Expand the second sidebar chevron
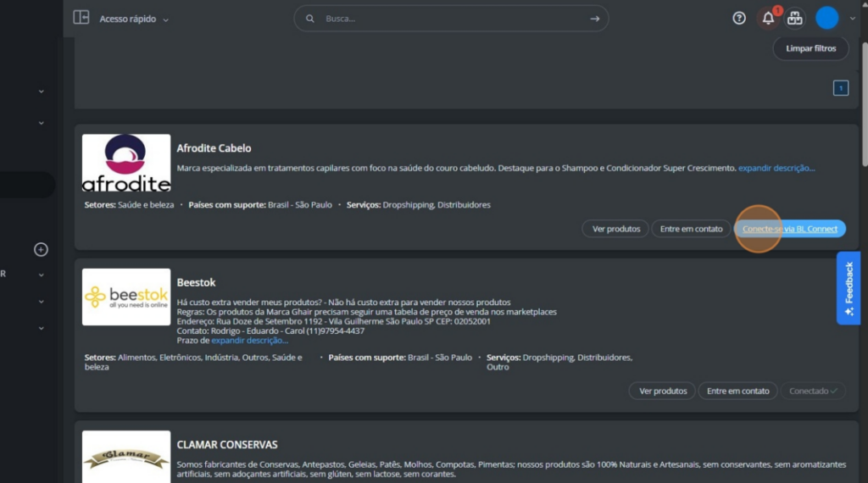The width and height of the screenshot is (868, 483). (x=41, y=123)
